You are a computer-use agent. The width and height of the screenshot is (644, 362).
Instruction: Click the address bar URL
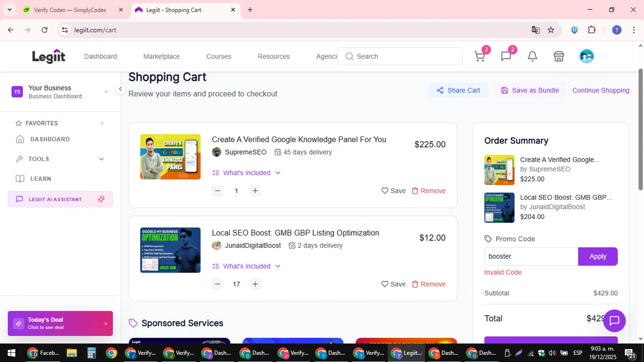tap(95, 30)
